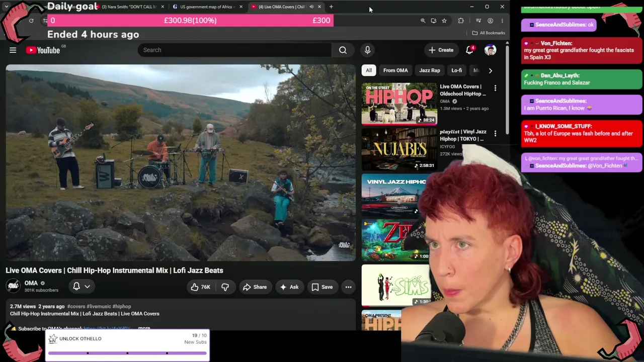
Task: Expand the notification bell subscription dropdown
Action: (87, 286)
